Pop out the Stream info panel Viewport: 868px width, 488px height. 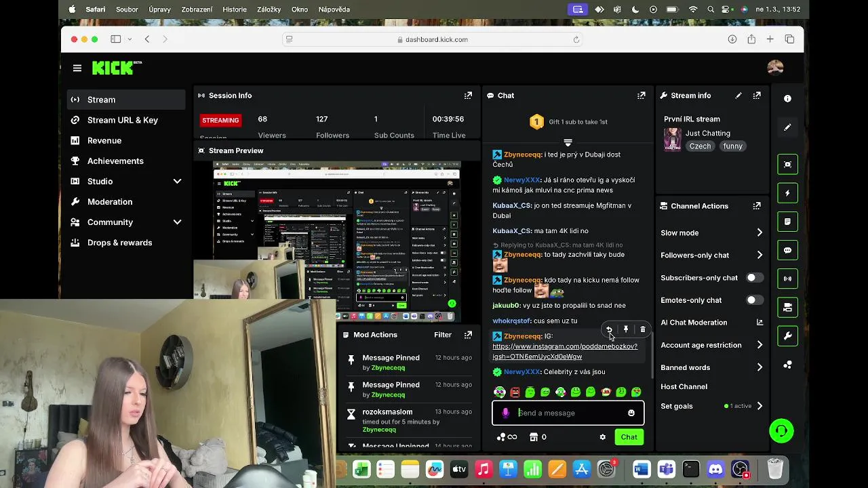(757, 96)
